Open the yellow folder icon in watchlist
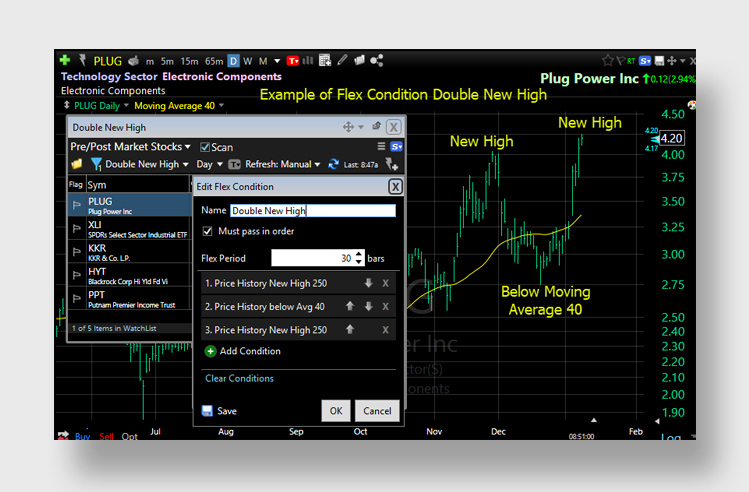Screen dimensions: 749x492 (76, 164)
